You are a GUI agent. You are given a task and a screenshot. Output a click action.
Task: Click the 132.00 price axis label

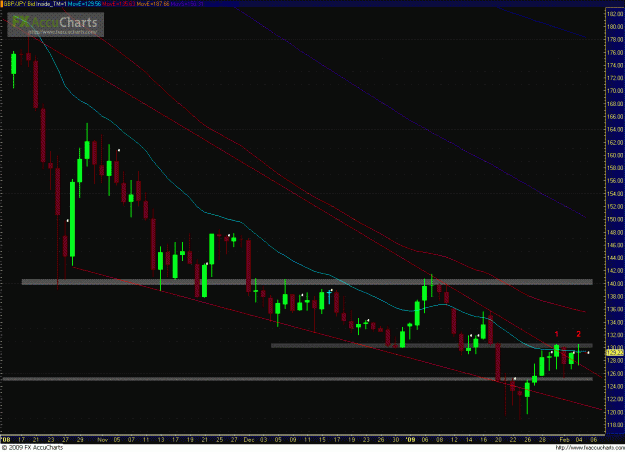pos(615,335)
